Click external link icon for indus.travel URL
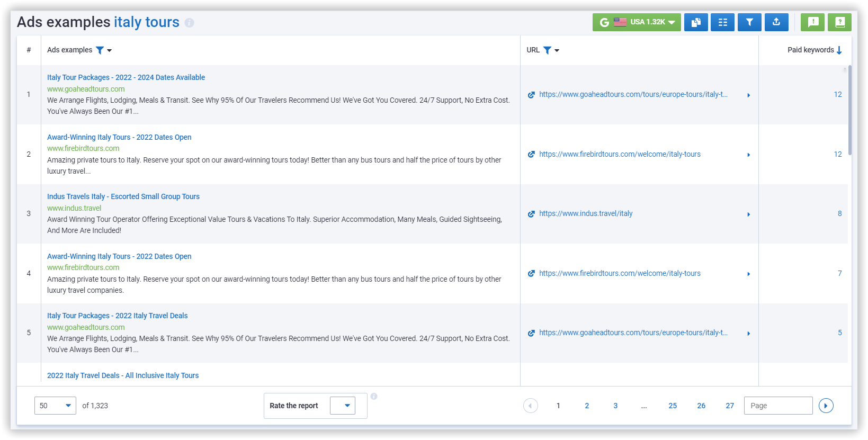This screenshot has height=440, width=868. click(531, 214)
